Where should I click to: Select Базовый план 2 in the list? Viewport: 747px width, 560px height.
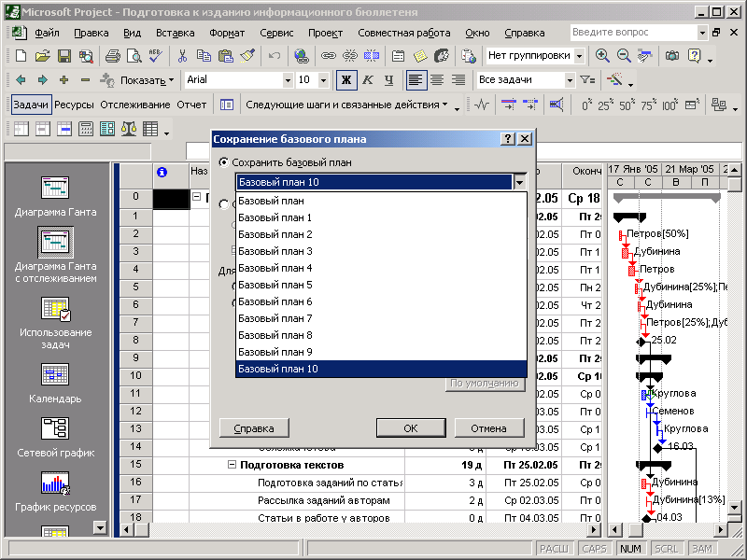(381, 234)
